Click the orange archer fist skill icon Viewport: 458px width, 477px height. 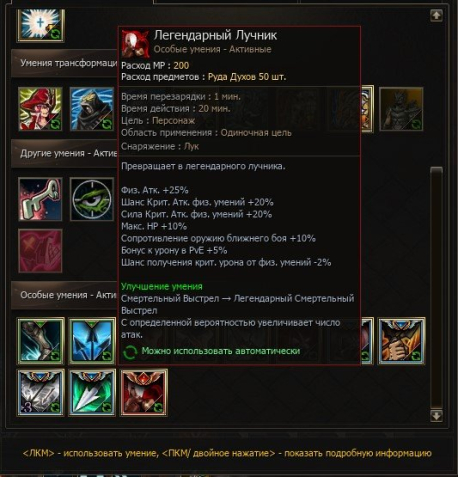point(401,341)
